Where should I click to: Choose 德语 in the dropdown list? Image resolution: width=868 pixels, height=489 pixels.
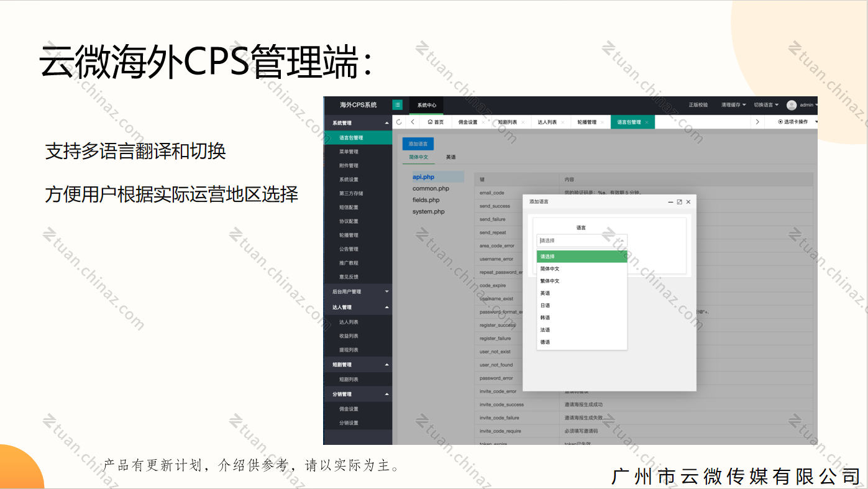582,342
